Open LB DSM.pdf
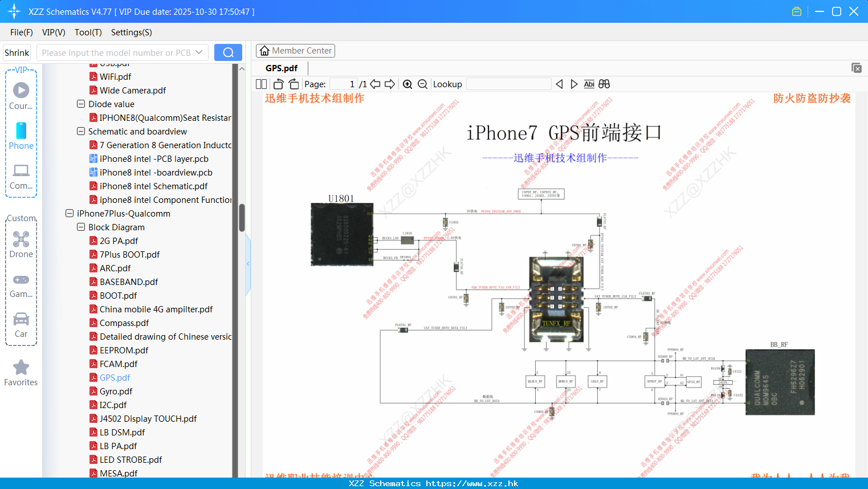The image size is (868, 489). 122,433
